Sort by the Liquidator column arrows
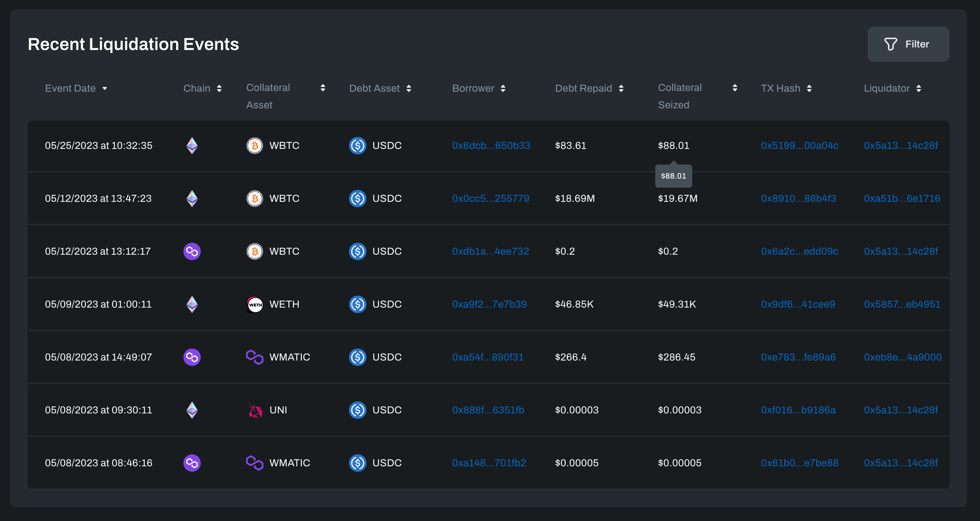This screenshot has height=521, width=980. pyautogui.click(x=918, y=89)
